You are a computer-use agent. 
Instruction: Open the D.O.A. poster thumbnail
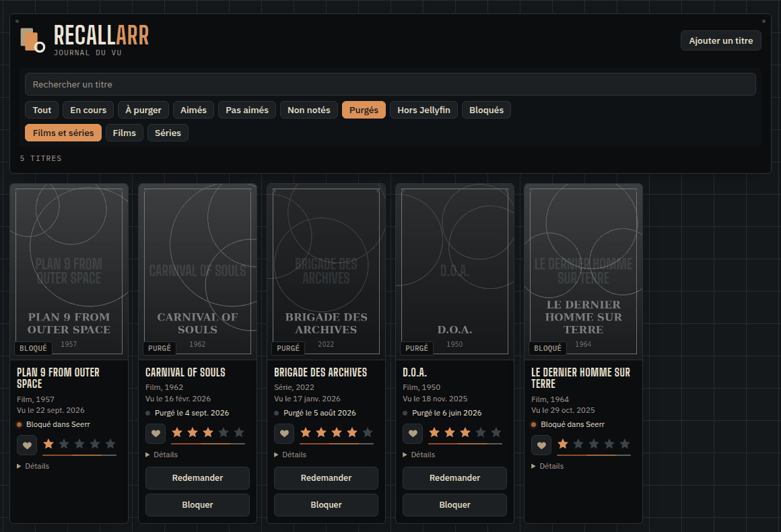[x=454, y=271]
